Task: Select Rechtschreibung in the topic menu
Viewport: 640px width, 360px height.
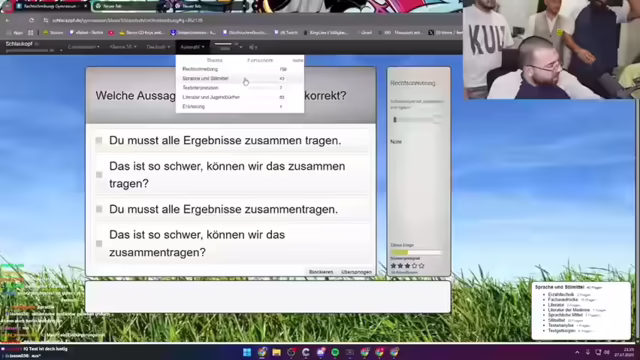Action: (240, 69)
